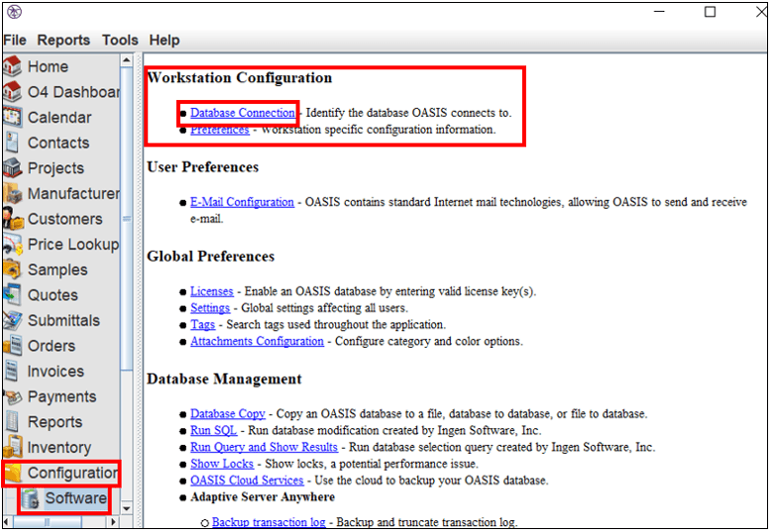
Task: Open the Customers icon in sidebar
Action: click(12, 219)
